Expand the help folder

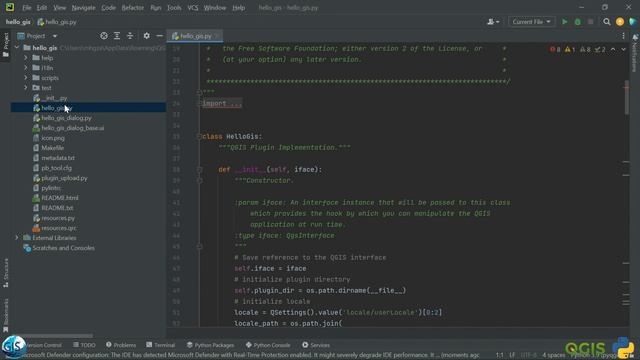tap(26, 58)
